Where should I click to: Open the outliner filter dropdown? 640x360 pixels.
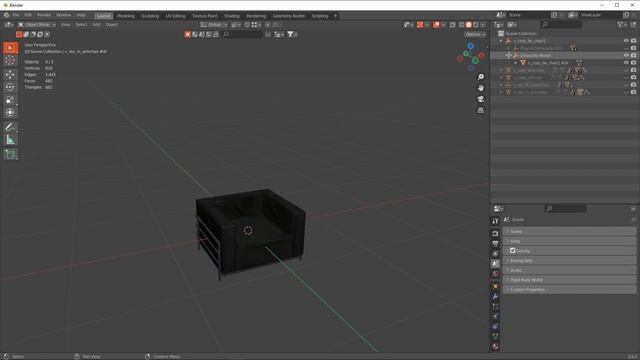(x=622, y=25)
